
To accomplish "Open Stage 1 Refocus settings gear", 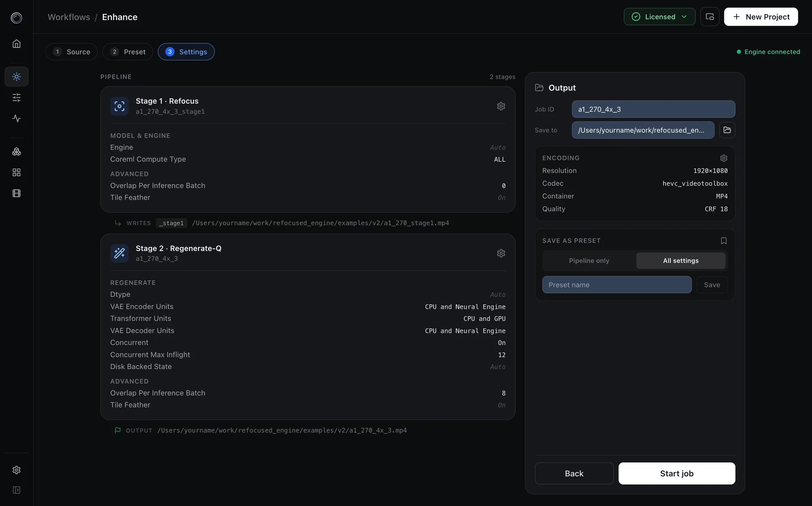I will tap(501, 106).
